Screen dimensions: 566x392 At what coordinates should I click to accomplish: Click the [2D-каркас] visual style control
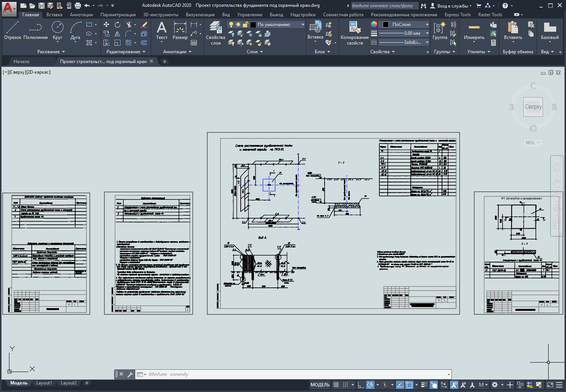pos(39,72)
